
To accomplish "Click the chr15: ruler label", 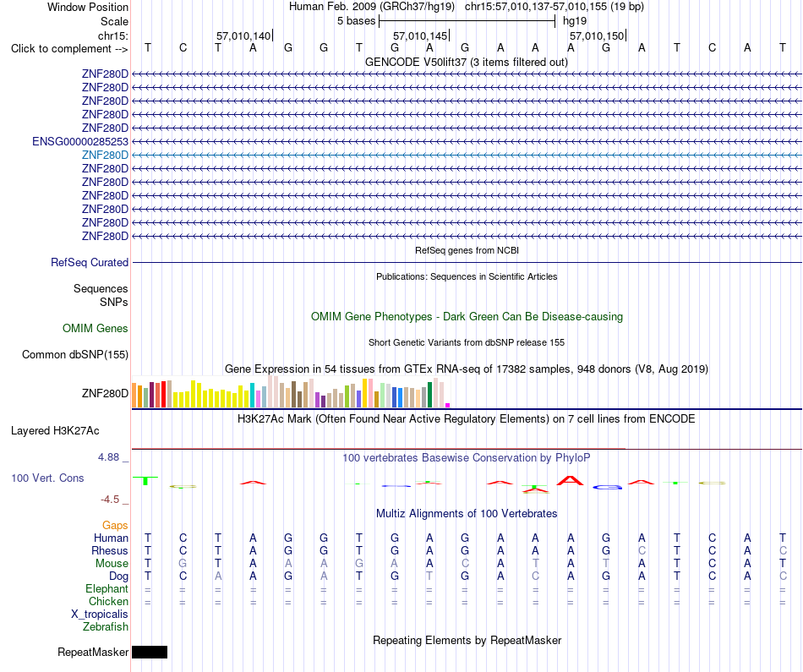I will [x=113, y=36].
